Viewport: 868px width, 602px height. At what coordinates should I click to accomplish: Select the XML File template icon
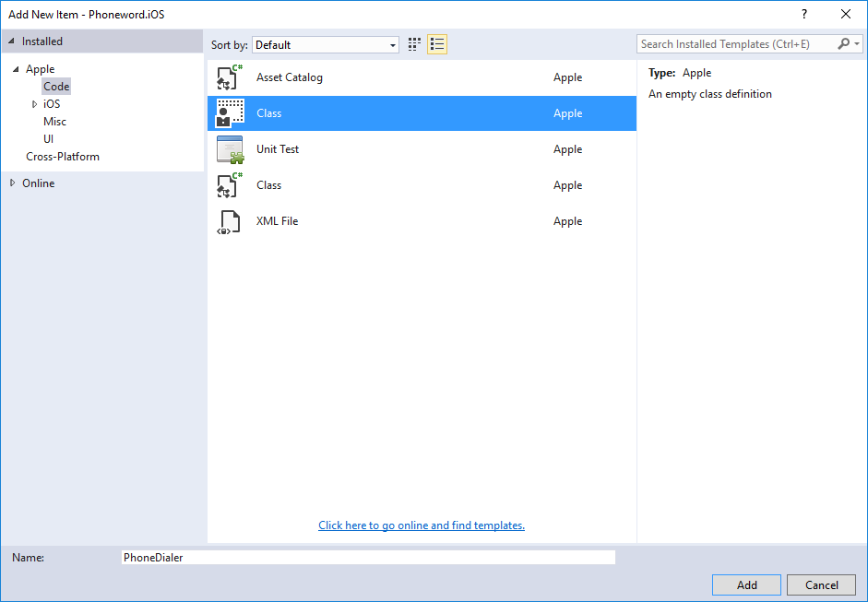coord(230,221)
